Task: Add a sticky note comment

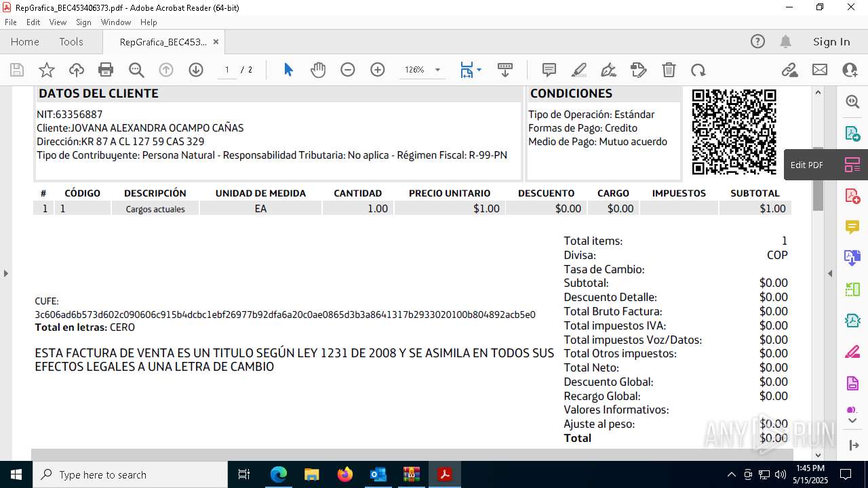Action: click(549, 70)
